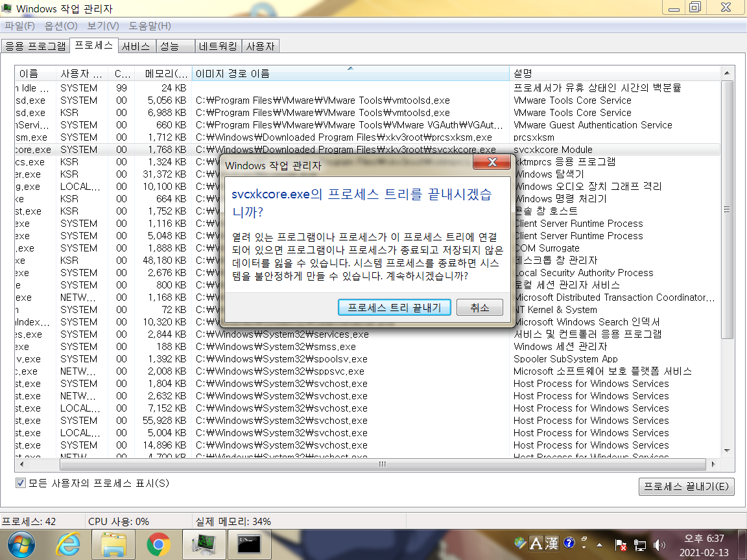Open IME help question mark icon

click(569, 543)
